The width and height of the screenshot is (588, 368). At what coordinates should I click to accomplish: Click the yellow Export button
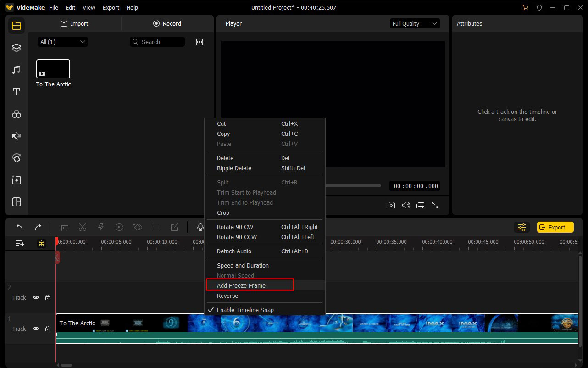pyautogui.click(x=555, y=227)
